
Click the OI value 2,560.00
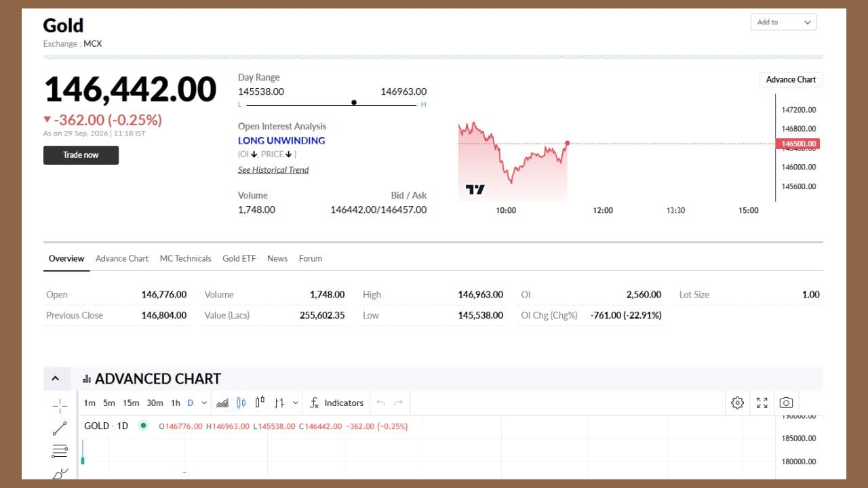click(x=644, y=295)
